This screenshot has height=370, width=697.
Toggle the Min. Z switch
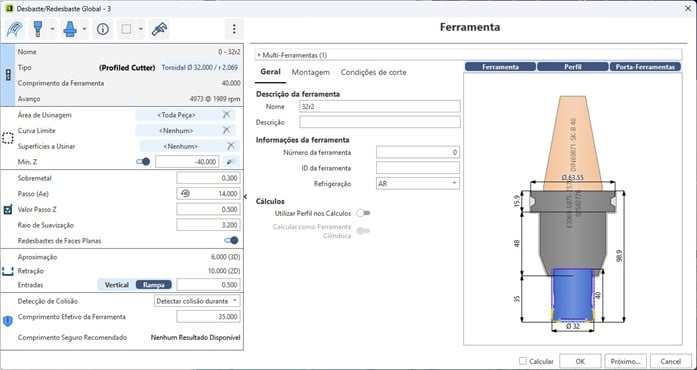pyautogui.click(x=143, y=162)
